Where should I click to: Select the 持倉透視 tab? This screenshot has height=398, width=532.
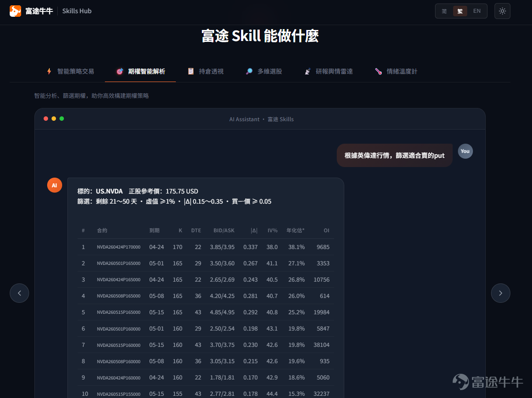point(205,71)
